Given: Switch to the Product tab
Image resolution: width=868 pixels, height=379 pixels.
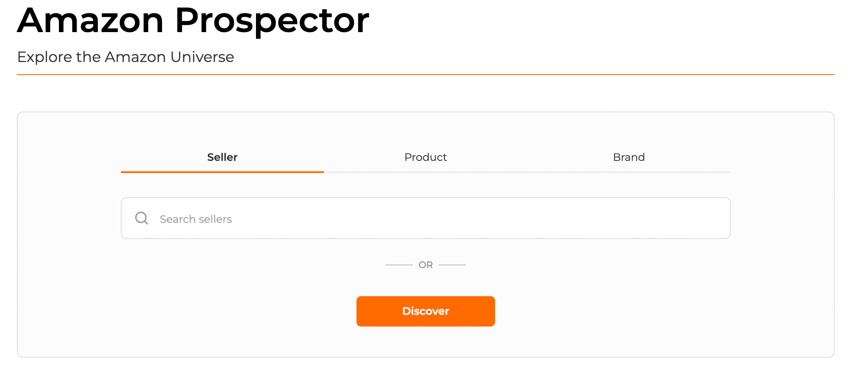Looking at the screenshot, I should click(x=425, y=157).
